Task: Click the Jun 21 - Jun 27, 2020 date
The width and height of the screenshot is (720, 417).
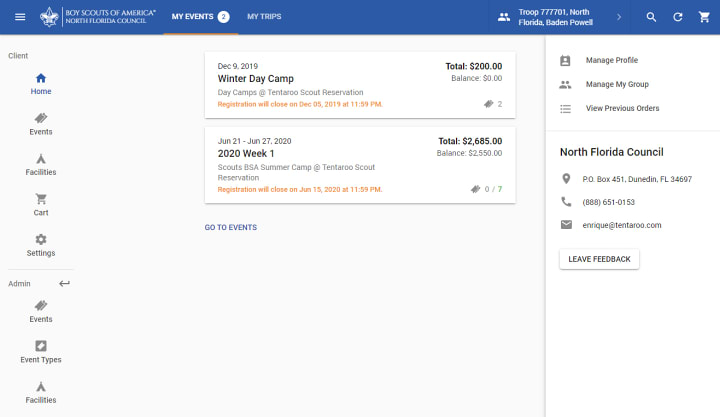Action: (x=254, y=141)
